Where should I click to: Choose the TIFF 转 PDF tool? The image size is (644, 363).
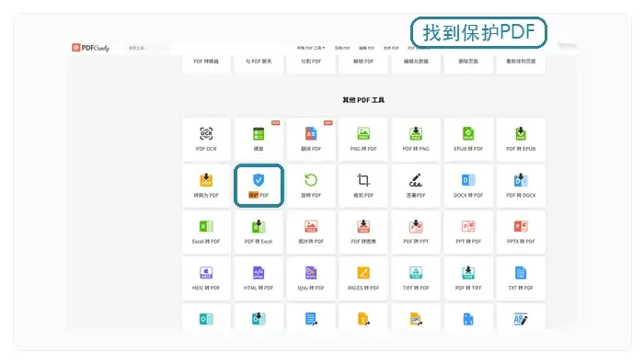pyautogui.click(x=416, y=278)
